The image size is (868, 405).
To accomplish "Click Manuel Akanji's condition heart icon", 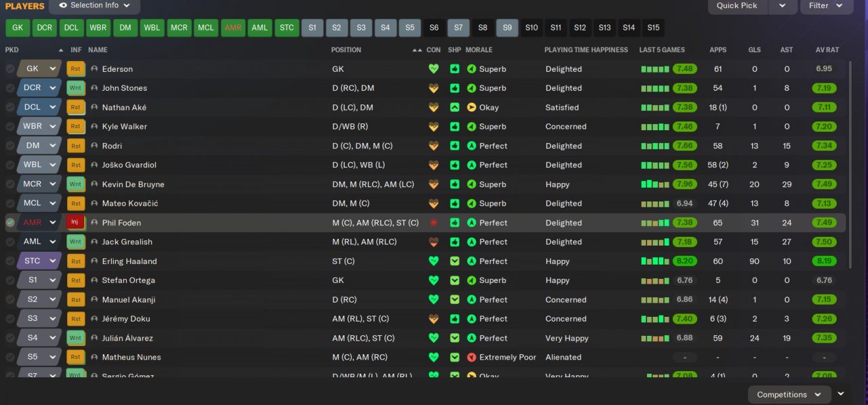I will (434, 299).
